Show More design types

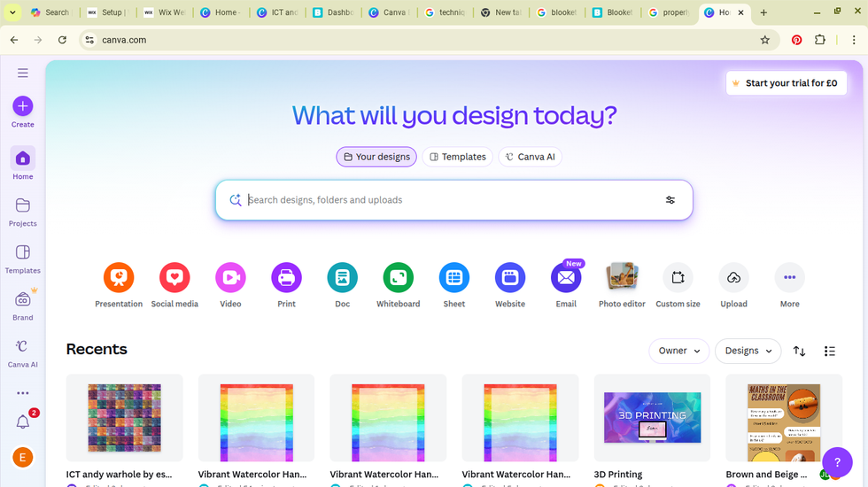789,285
